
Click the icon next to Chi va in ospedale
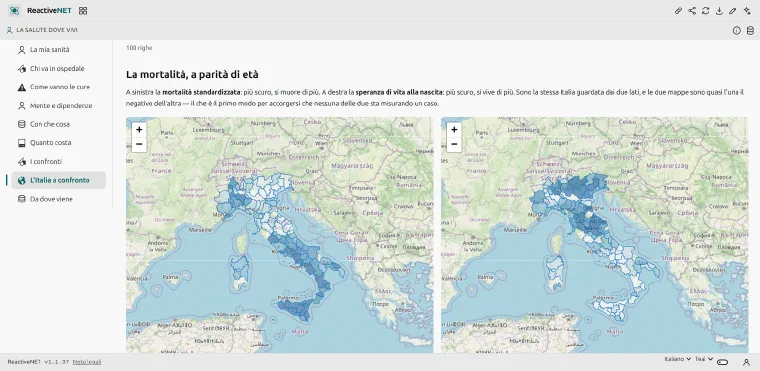[21, 68]
